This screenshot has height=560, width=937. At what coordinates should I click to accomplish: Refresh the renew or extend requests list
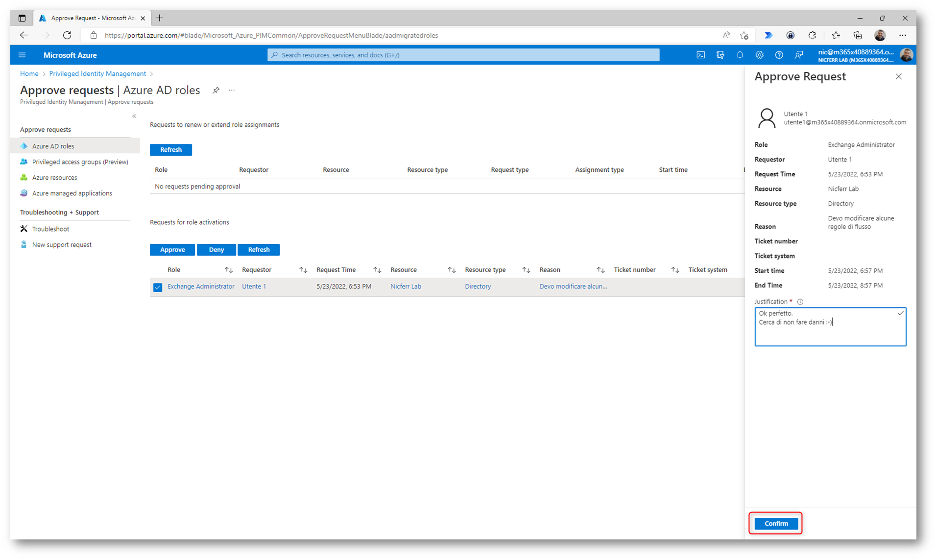coord(171,150)
